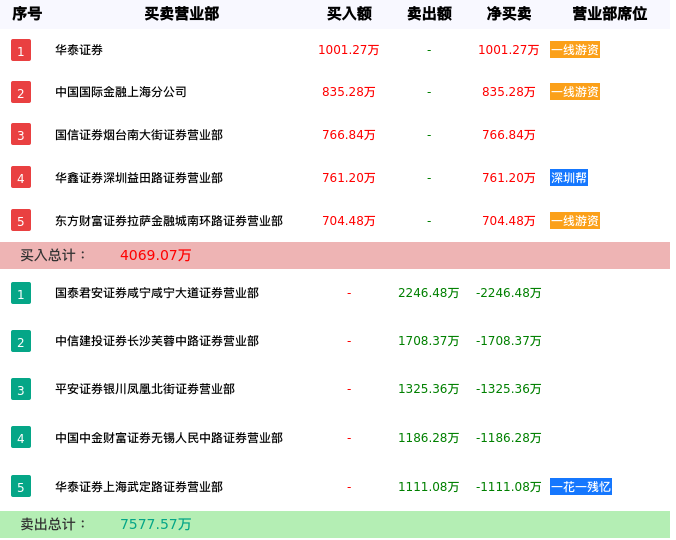Screen dimensions: 676x540
Task: Click green rank badge 5 for 华泰证券上海武定路
Action: (x=21, y=486)
